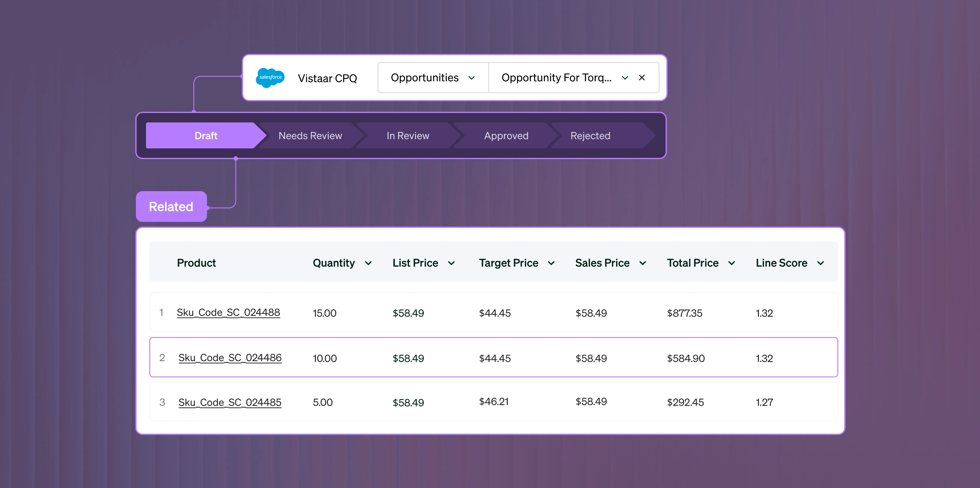The height and width of the screenshot is (488, 980).
Task: Choose the Approved stage
Action: (x=506, y=136)
